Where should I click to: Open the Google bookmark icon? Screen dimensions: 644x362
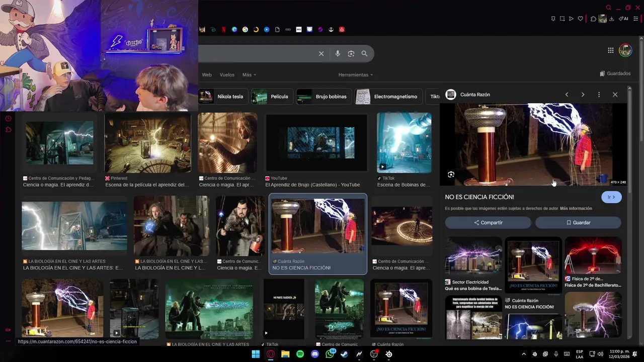[245, 30]
